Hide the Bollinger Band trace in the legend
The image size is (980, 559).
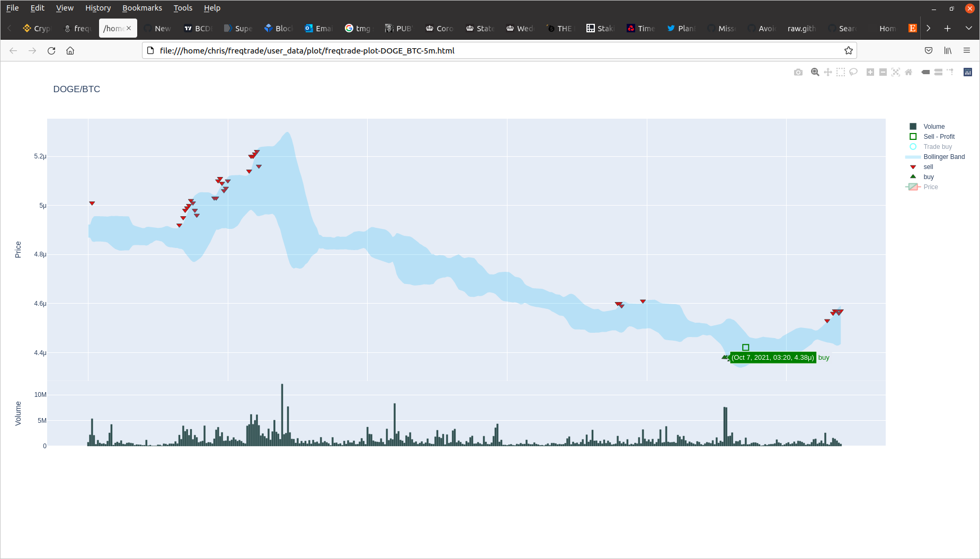click(x=943, y=157)
